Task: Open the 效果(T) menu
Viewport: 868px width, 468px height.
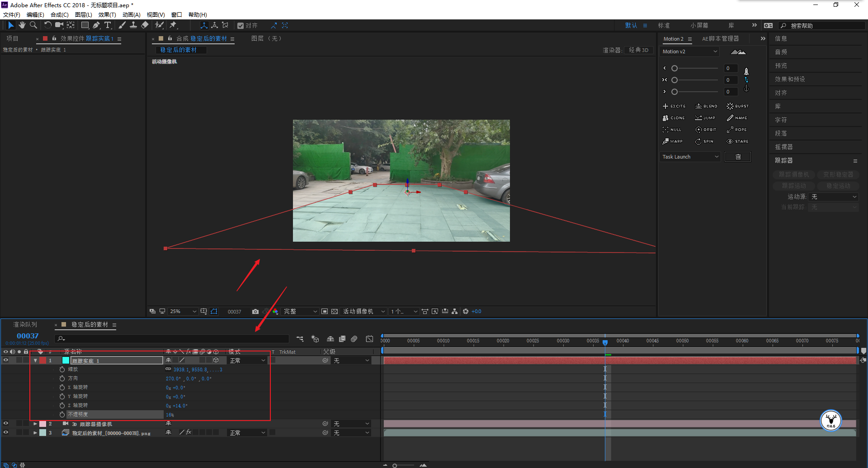Action: [107, 15]
